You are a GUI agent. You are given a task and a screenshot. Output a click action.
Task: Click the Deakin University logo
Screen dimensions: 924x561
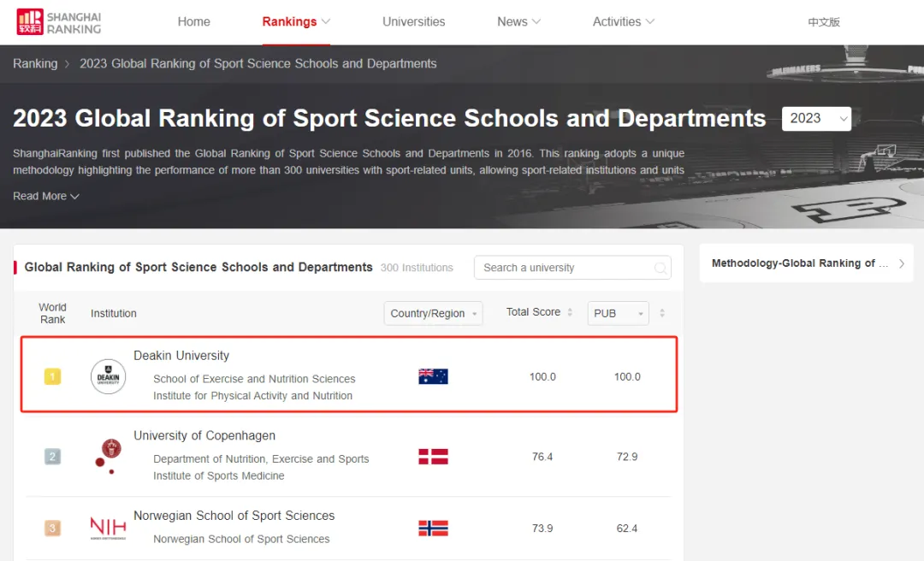coord(108,376)
